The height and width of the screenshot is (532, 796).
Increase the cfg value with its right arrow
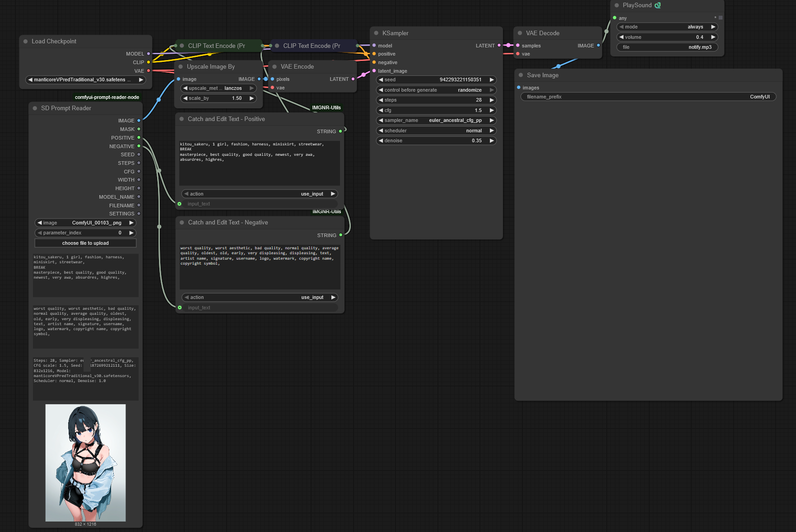(492, 110)
